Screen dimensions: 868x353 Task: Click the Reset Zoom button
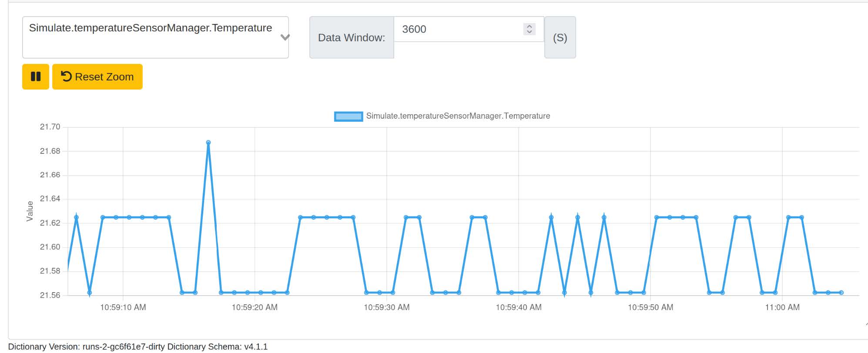tap(97, 77)
